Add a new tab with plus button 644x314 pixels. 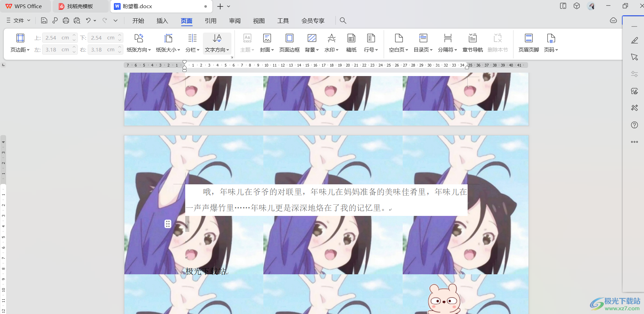point(220,6)
